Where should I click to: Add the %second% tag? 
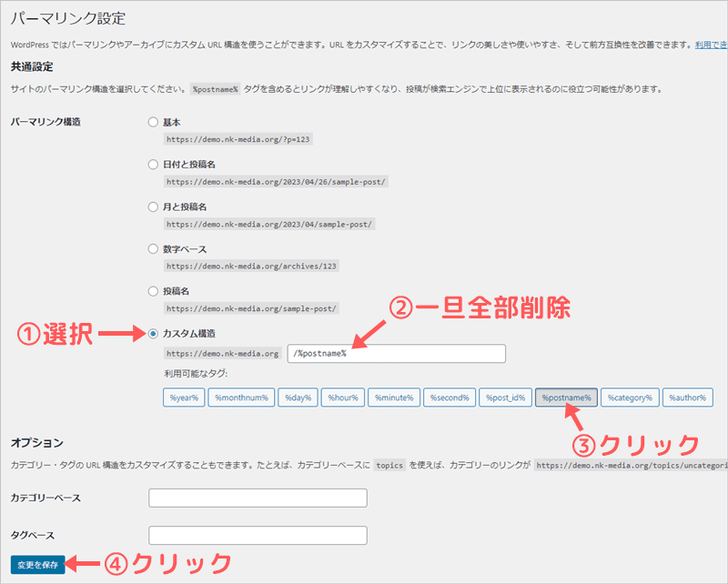(449, 398)
